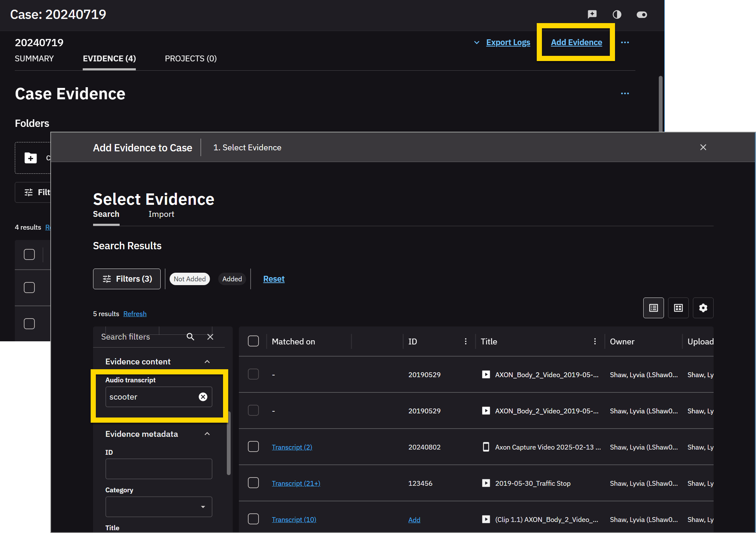Click the create folder plus icon
Image resolution: width=756 pixels, height=533 pixels.
point(31,158)
